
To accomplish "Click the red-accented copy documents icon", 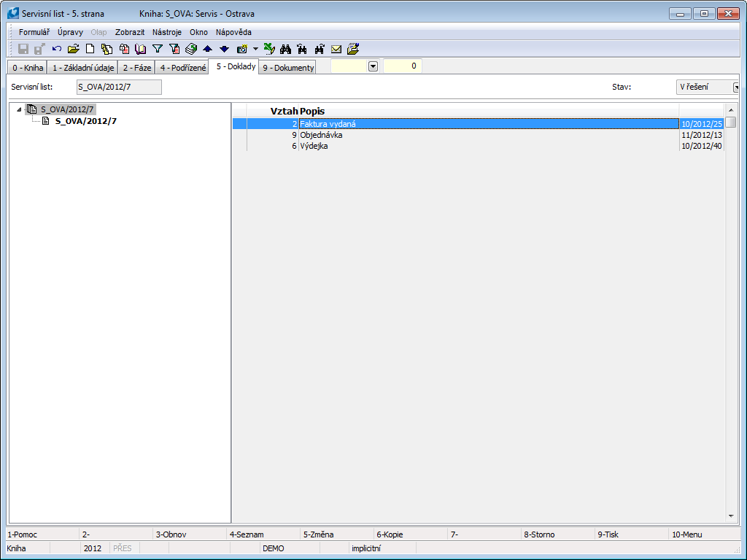I will [124, 49].
